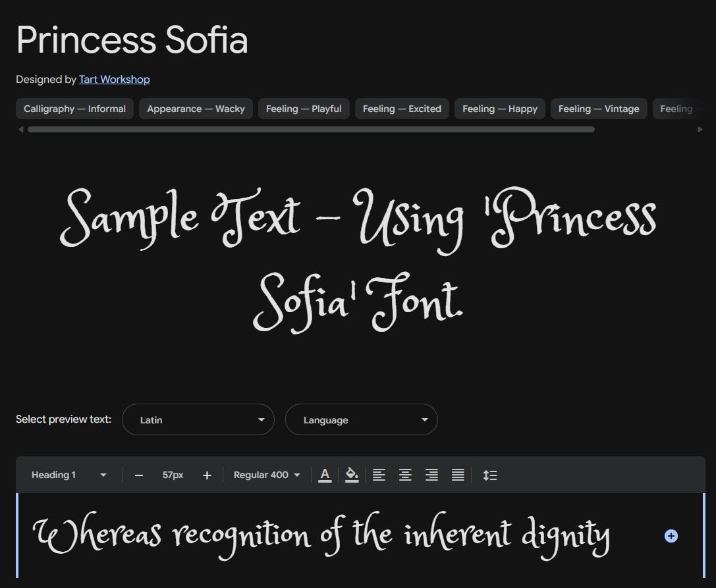Open the Language dropdown

coord(361,419)
